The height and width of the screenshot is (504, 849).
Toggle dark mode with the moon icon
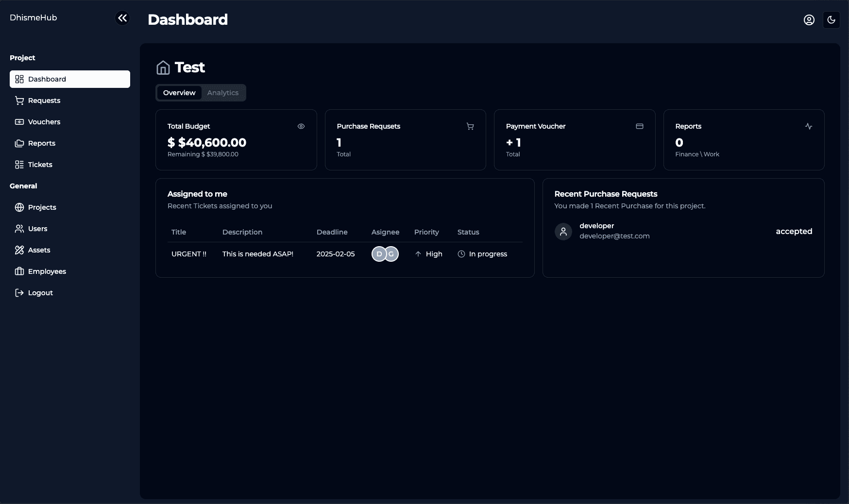[832, 20]
